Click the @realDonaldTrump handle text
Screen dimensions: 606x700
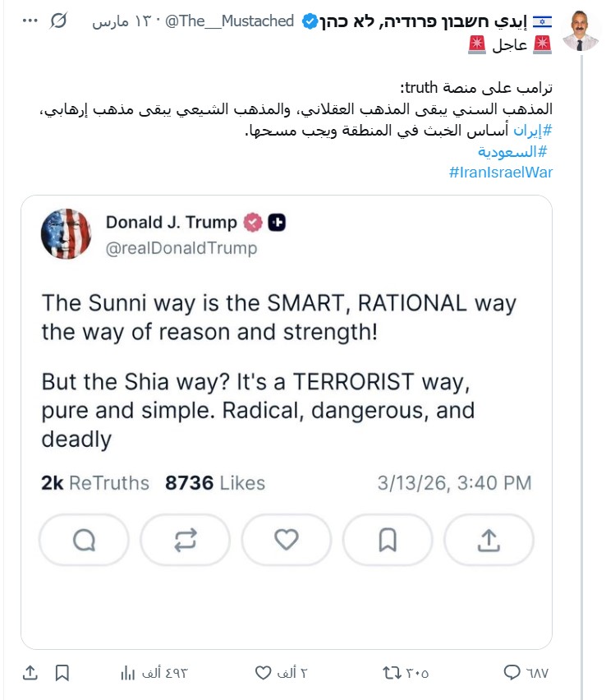pos(181,248)
